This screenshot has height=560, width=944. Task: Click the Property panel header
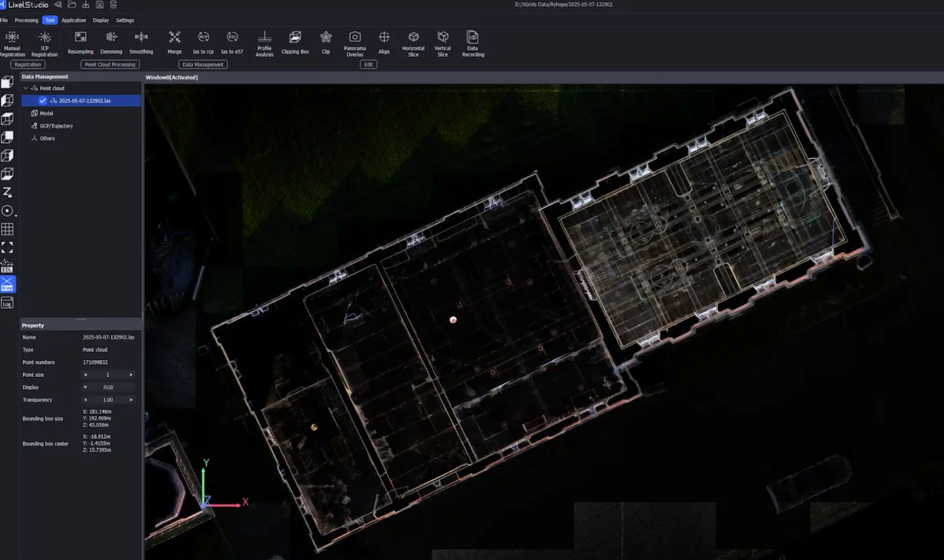82,326
